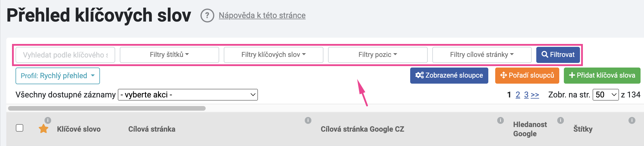Open Nápověda k této stránce link
This screenshot has height=146, width=644.
(262, 15)
